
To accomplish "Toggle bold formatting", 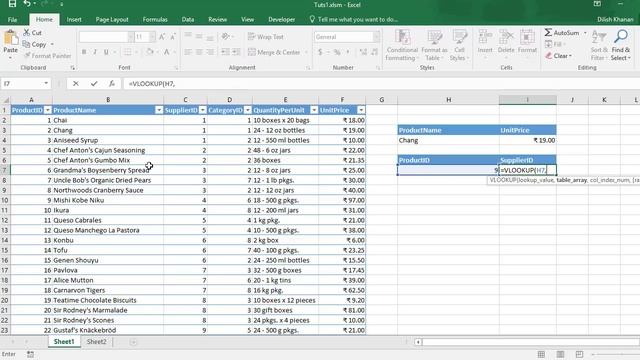I will coord(84,52).
